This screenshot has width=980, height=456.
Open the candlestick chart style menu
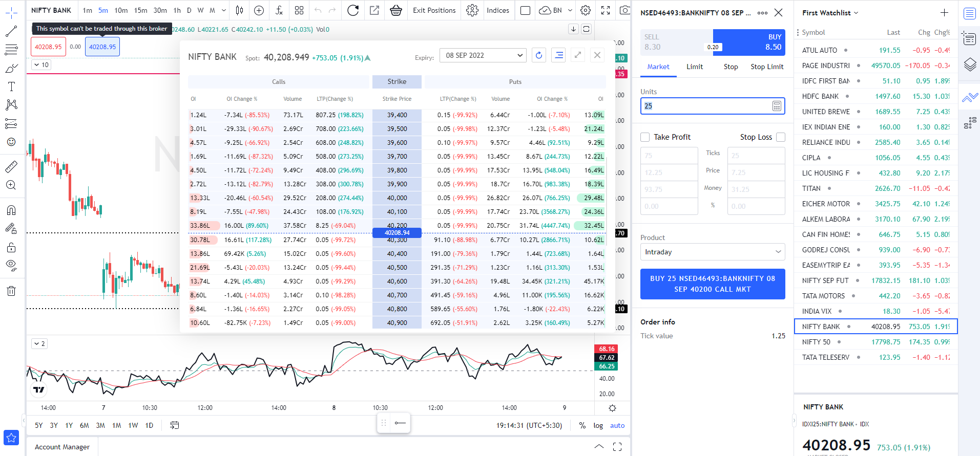239,10
